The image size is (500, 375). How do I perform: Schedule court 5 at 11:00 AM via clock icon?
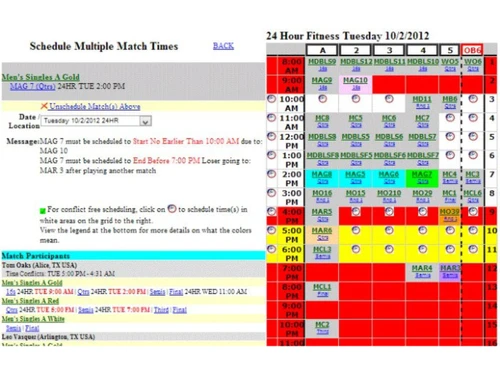pos(450,117)
